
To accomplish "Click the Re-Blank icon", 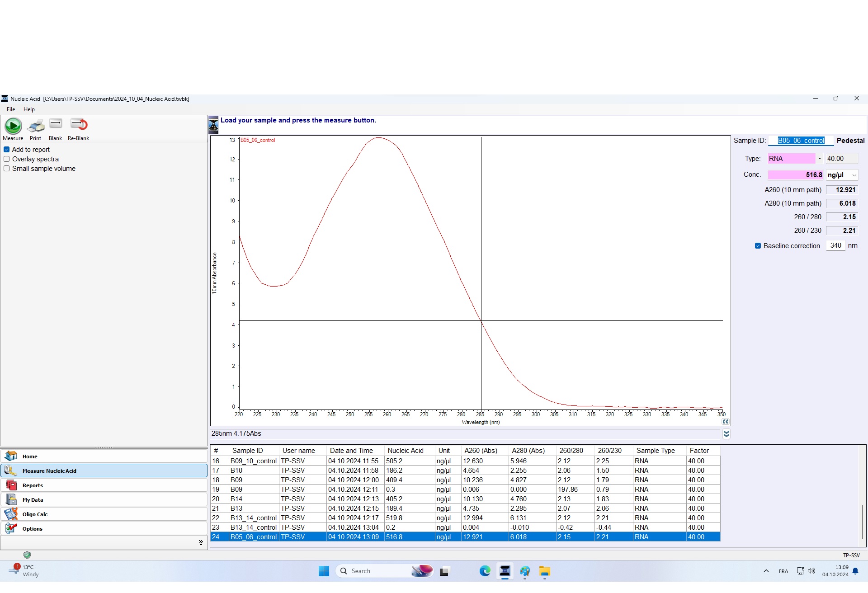I will [79, 125].
